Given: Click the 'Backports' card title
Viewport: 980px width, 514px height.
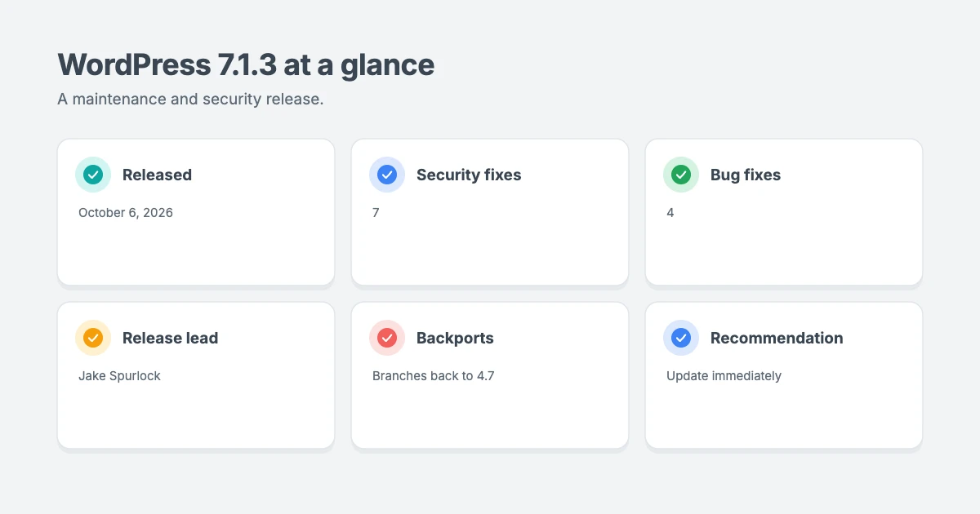Looking at the screenshot, I should pyautogui.click(x=455, y=338).
